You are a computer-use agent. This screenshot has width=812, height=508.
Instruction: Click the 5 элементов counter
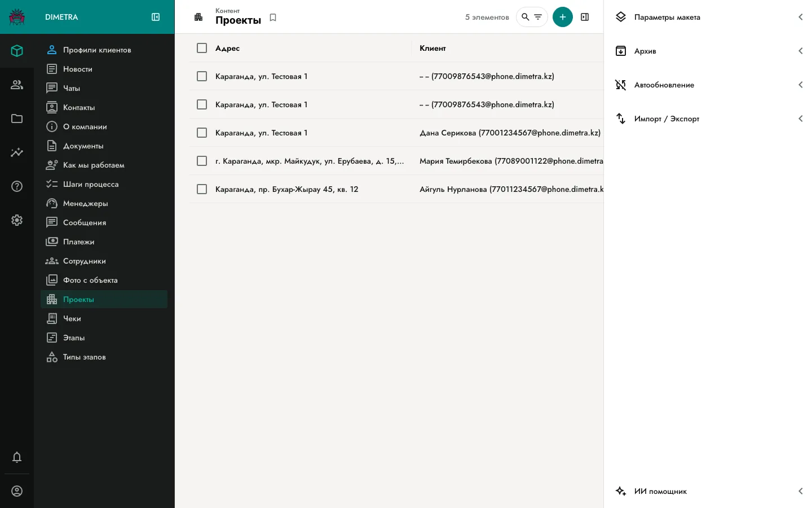tap(487, 17)
